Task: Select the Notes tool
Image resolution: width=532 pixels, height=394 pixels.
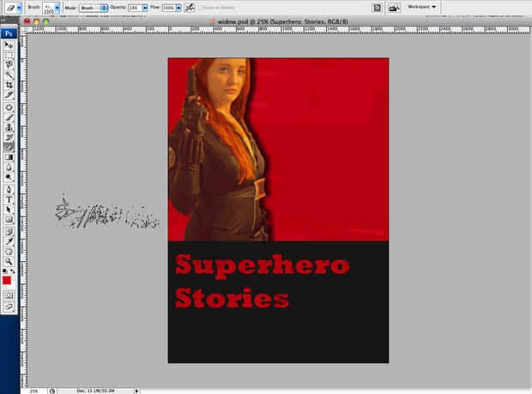Action: pyautogui.click(x=9, y=232)
